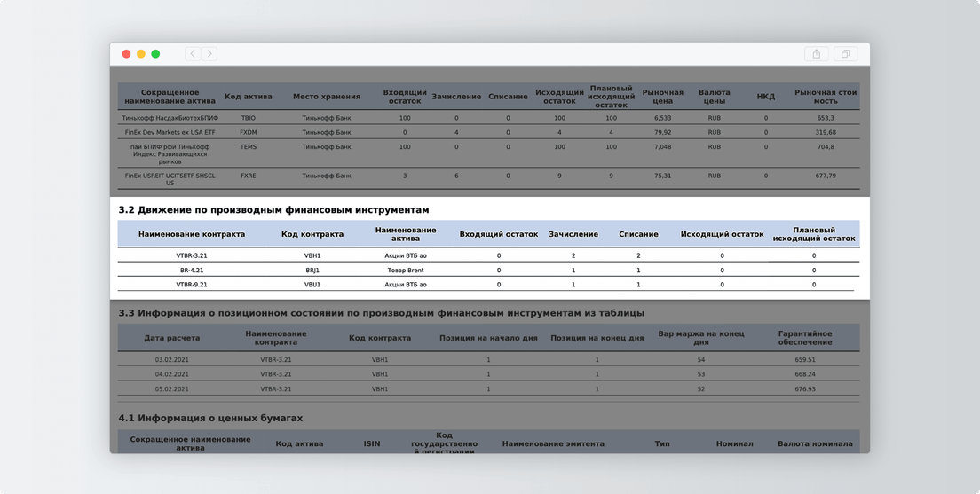Viewport: 980px width, 494px height.
Task: Click the Исходящий остаток header in 3.2
Action: pyautogui.click(x=722, y=234)
